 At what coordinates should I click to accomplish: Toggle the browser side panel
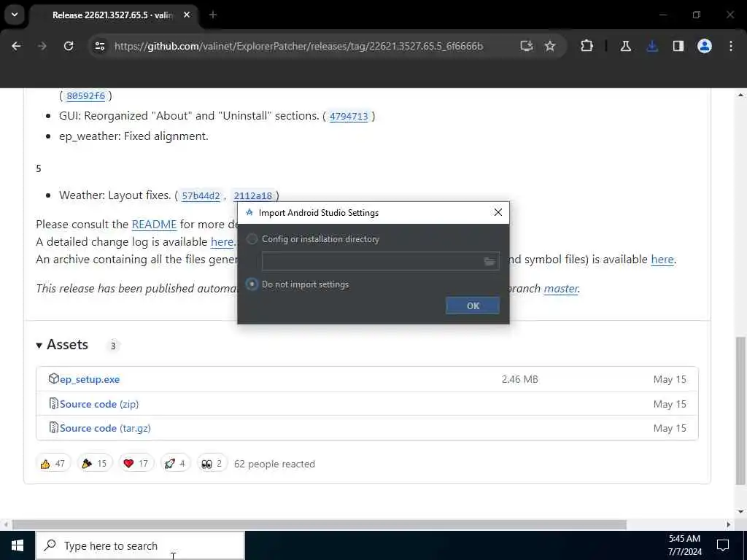click(678, 46)
